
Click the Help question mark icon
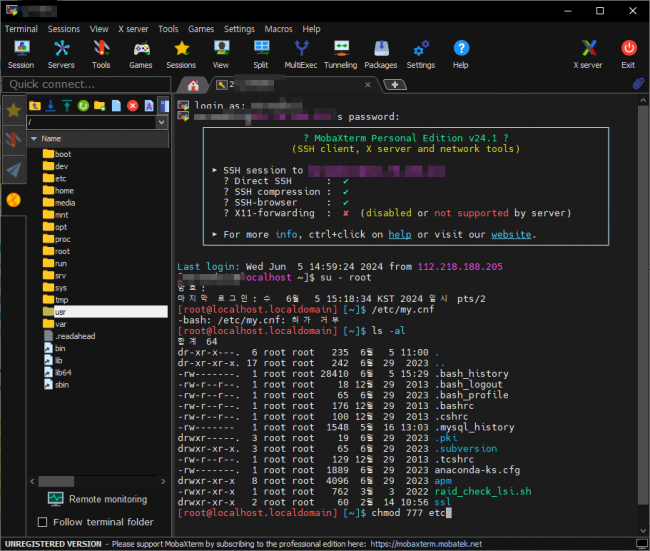point(461,54)
